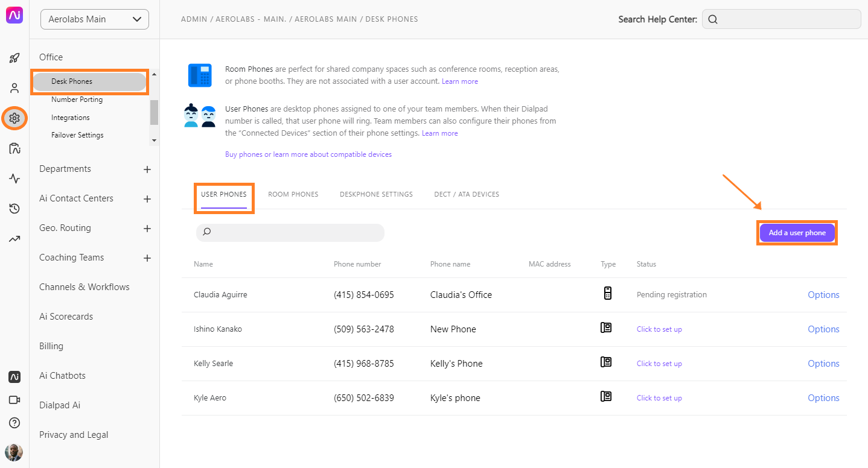868x468 pixels.
Task: Click the Office submenu scroll down arrow
Action: pos(154,140)
